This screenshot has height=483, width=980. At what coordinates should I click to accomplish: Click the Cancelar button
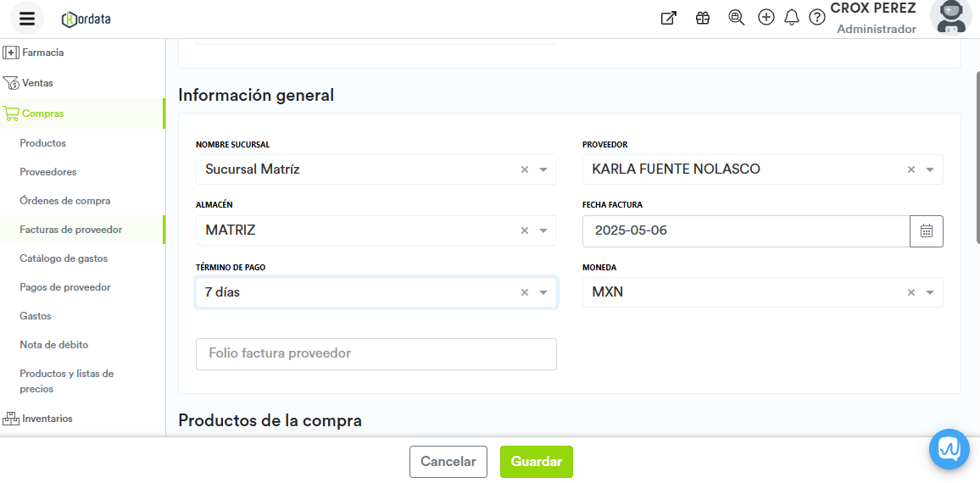coord(448,462)
